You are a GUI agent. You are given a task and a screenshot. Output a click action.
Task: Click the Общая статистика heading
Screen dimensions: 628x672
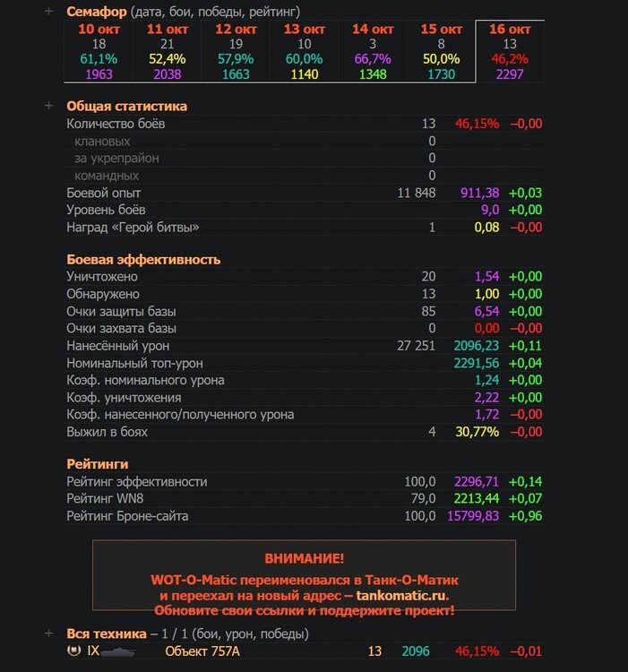click(x=127, y=106)
